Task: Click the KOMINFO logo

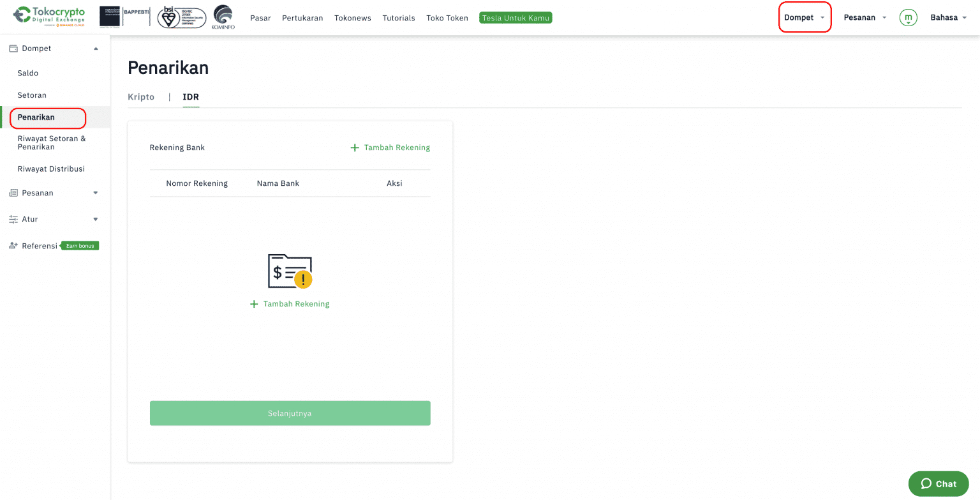Action: tap(223, 17)
